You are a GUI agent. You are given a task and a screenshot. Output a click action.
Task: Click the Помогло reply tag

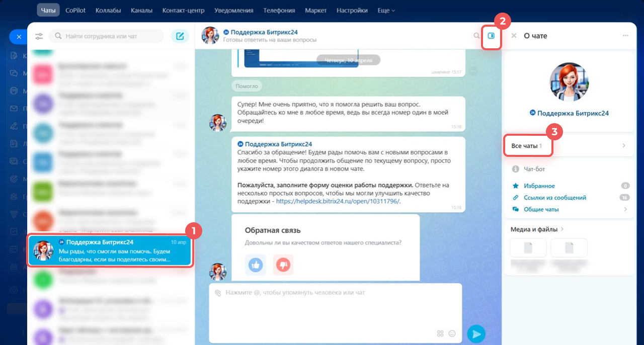pos(247,86)
